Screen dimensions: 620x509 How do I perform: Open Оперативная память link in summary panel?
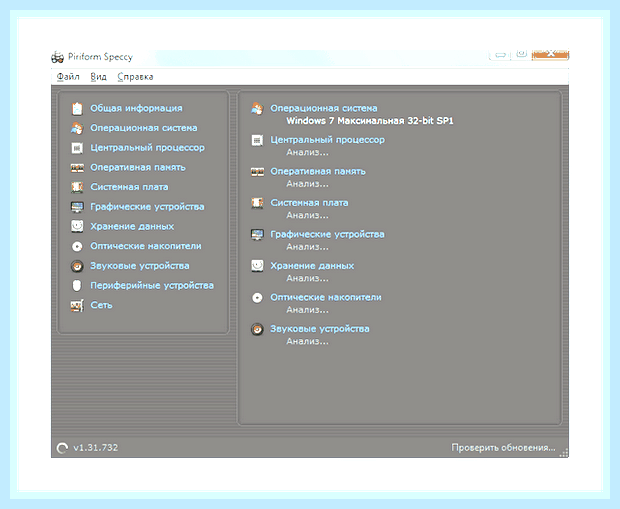[318, 172]
